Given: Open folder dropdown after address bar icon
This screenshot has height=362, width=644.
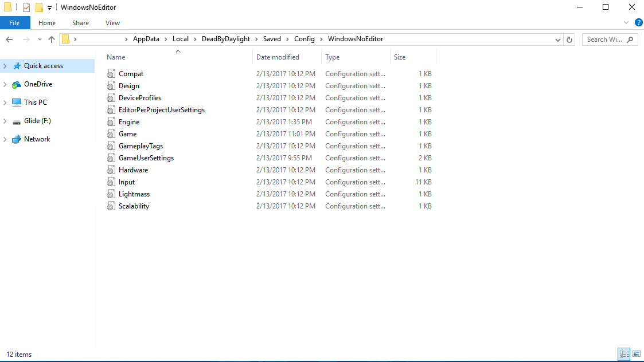Looking at the screenshot, I should click(x=75, y=40).
